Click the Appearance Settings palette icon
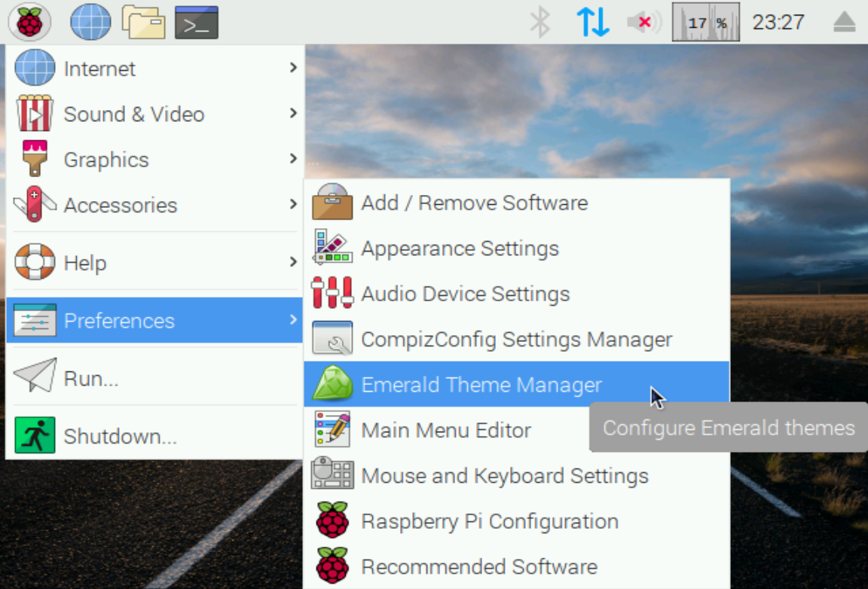The width and height of the screenshot is (868, 589). [332, 247]
